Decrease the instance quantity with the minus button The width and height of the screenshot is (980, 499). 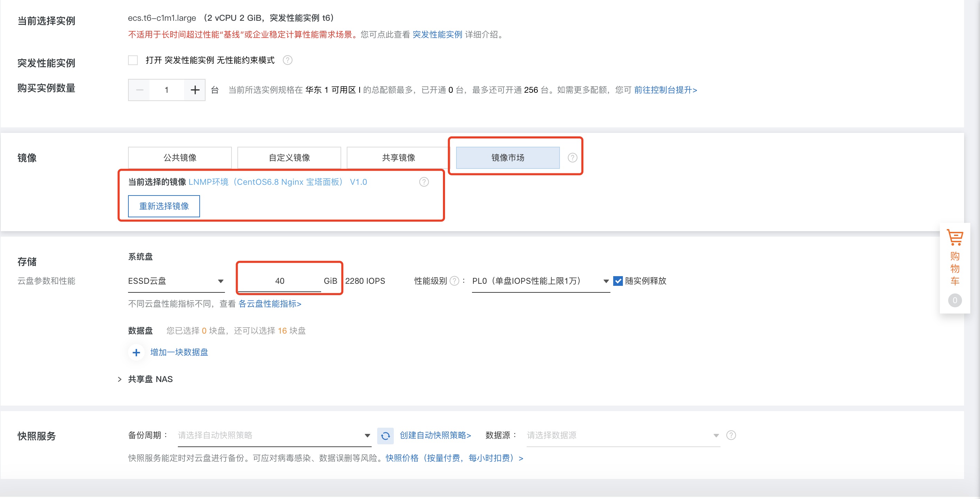pos(139,90)
